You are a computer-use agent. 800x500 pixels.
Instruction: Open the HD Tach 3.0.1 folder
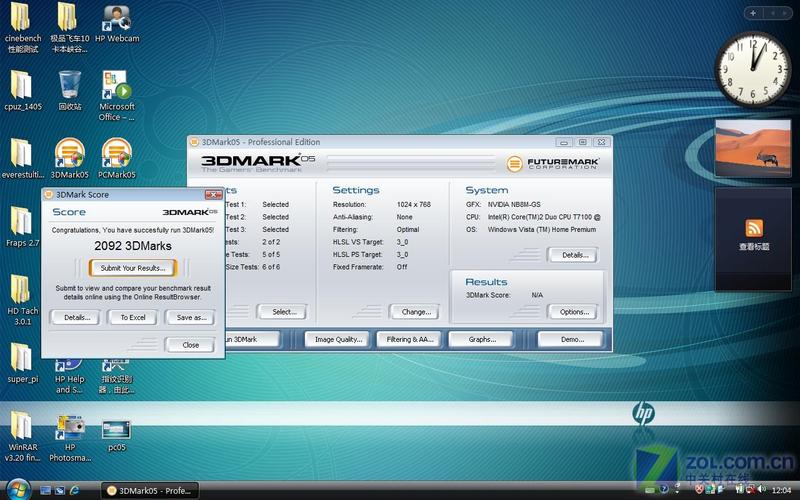click(22, 300)
